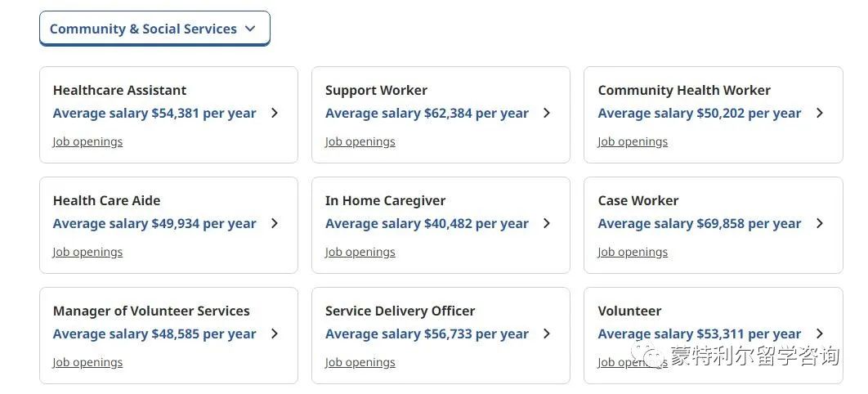This screenshot has height=394, width=868.
Task: Open Job openings for Healthcare Assistant
Action: point(87,141)
